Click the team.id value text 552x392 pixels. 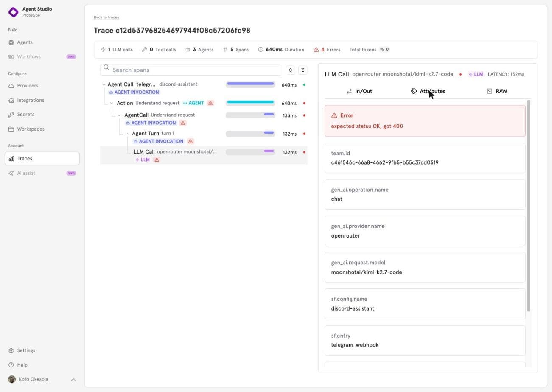[x=385, y=162]
